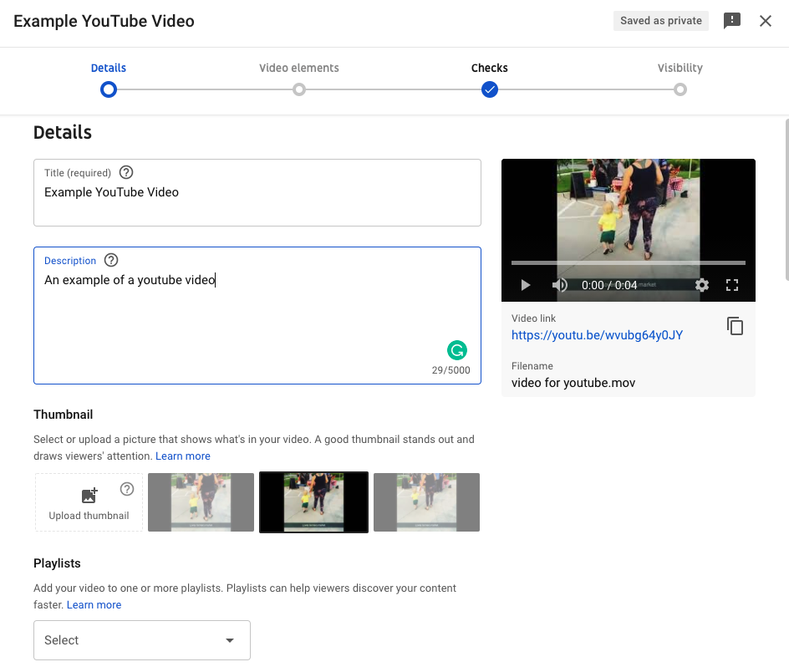
Task: Play the video preview
Action: [x=526, y=285]
